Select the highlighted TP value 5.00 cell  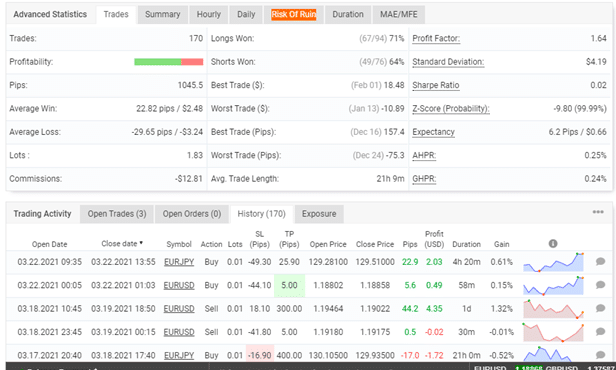289,286
